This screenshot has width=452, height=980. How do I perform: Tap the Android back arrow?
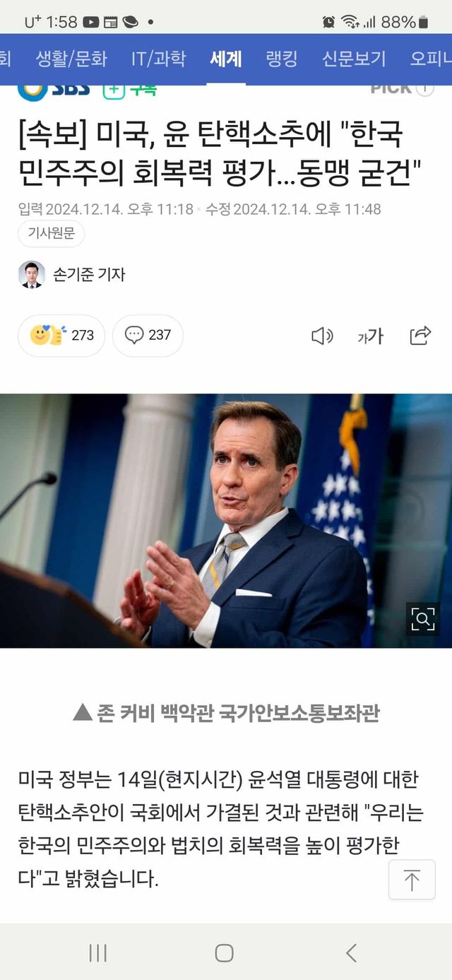(x=351, y=952)
